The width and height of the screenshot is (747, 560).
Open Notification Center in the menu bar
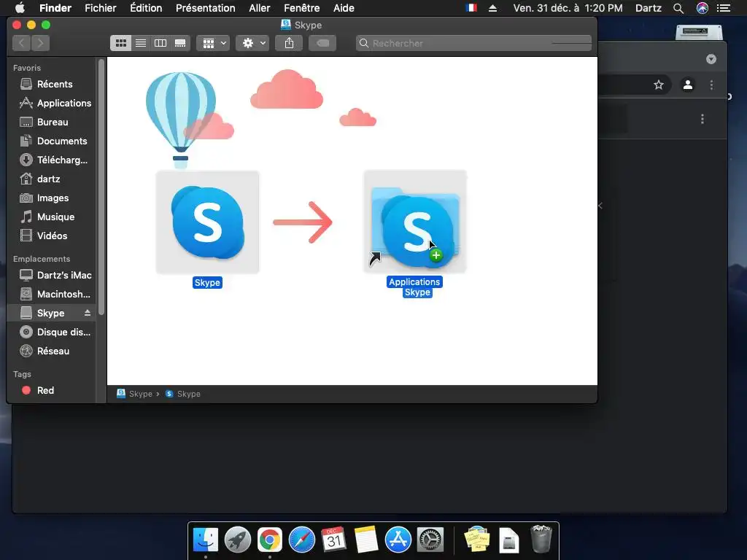[x=724, y=8]
